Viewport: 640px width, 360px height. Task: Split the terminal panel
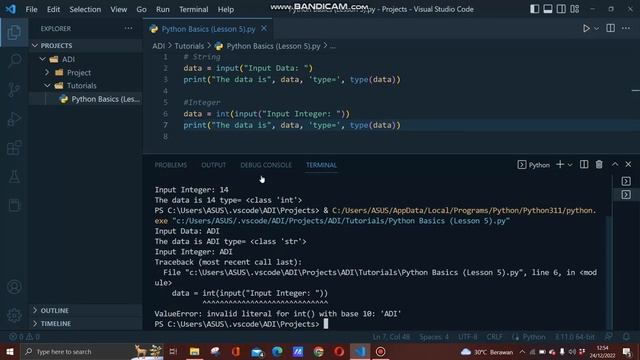[584, 164]
